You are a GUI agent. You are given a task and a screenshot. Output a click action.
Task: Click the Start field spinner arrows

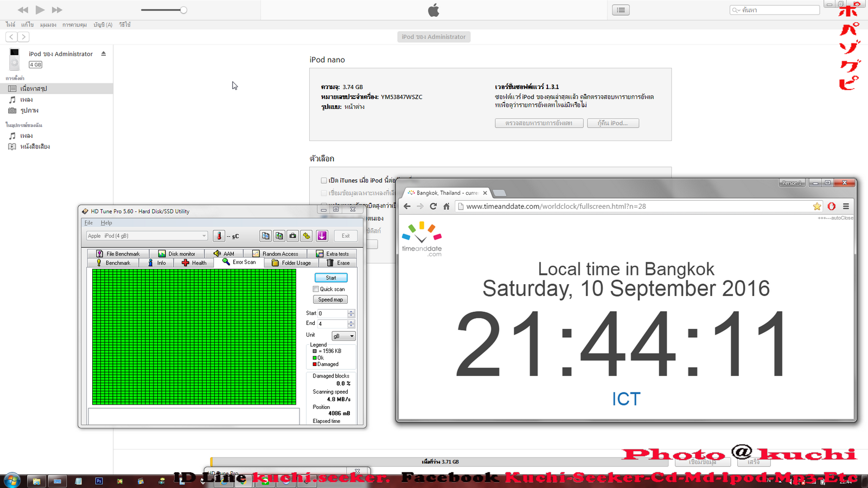[x=351, y=313]
